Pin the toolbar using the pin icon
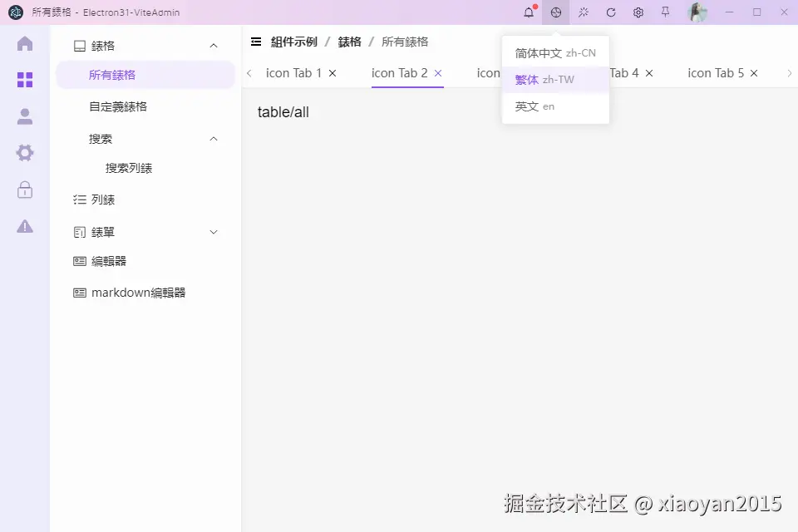Screen dimensions: 798x532 pos(665,12)
